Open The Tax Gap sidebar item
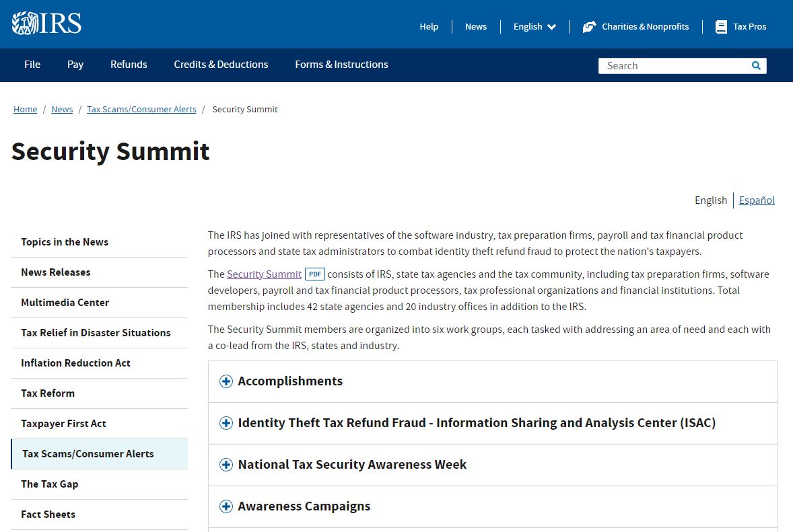 point(100,484)
